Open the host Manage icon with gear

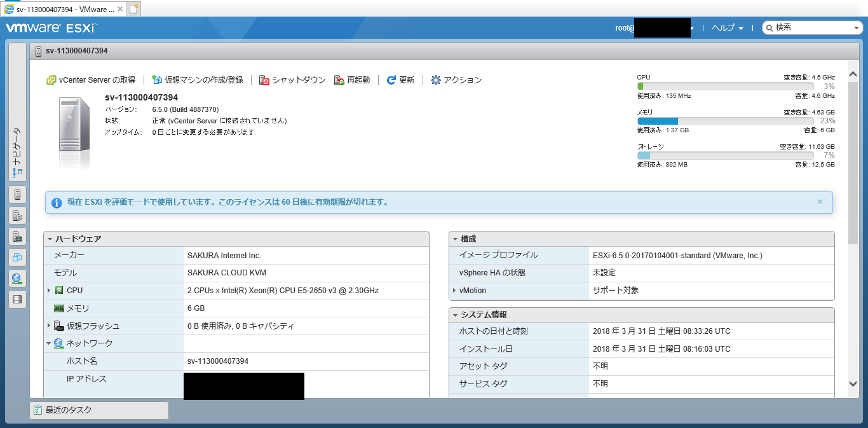click(x=17, y=215)
